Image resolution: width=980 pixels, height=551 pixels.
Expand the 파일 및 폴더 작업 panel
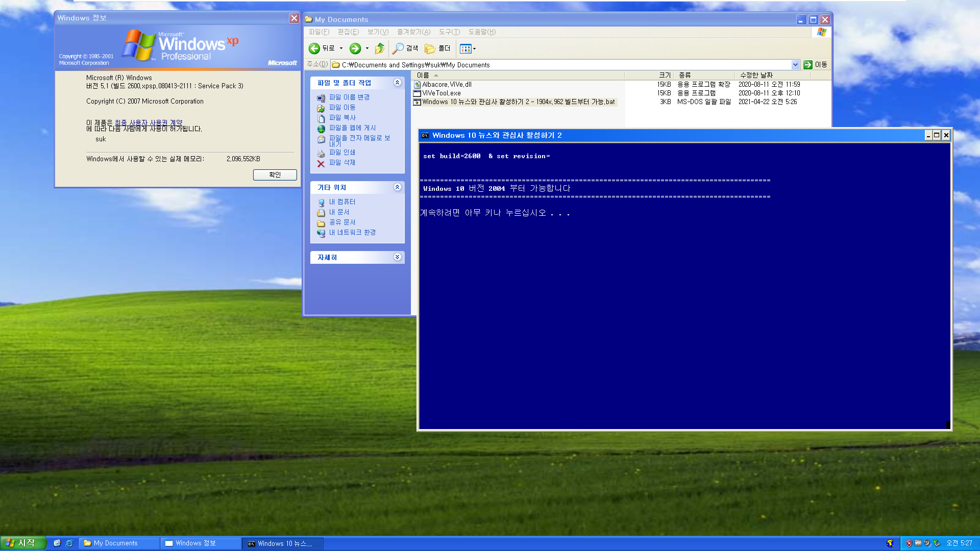tap(397, 82)
